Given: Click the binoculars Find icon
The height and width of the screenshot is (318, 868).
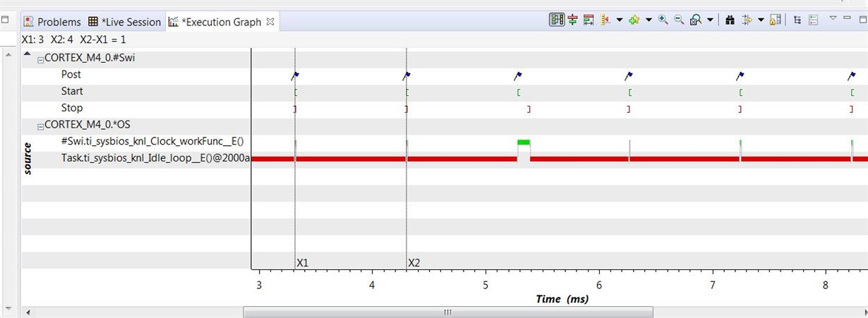Looking at the screenshot, I should (730, 20).
